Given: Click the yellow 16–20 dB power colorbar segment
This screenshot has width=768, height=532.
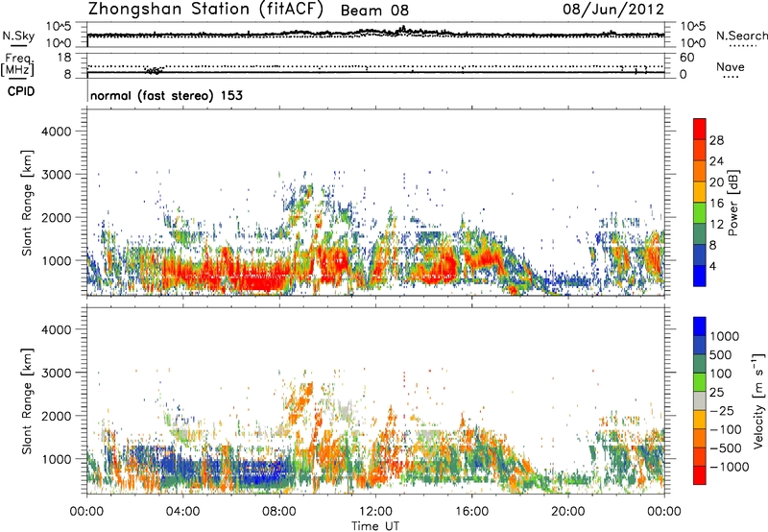Looking at the screenshot, I should pyautogui.click(x=700, y=191).
